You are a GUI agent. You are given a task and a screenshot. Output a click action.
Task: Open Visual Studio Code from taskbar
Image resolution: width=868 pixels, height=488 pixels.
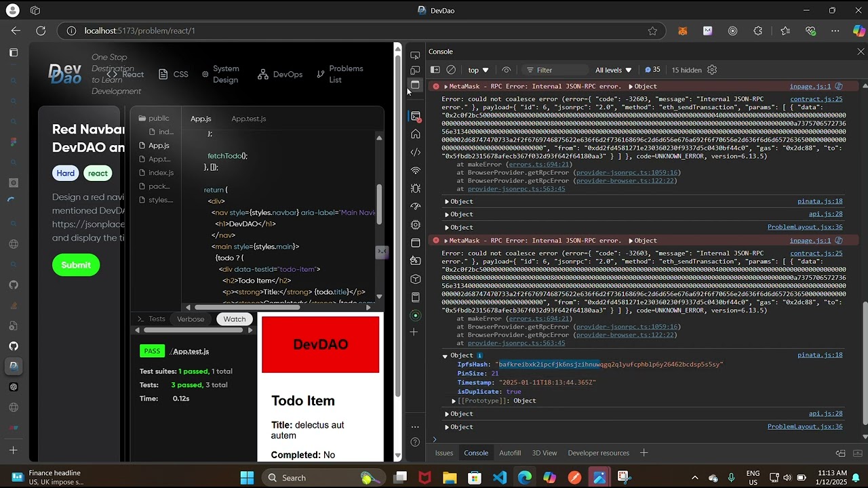click(x=500, y=477)
